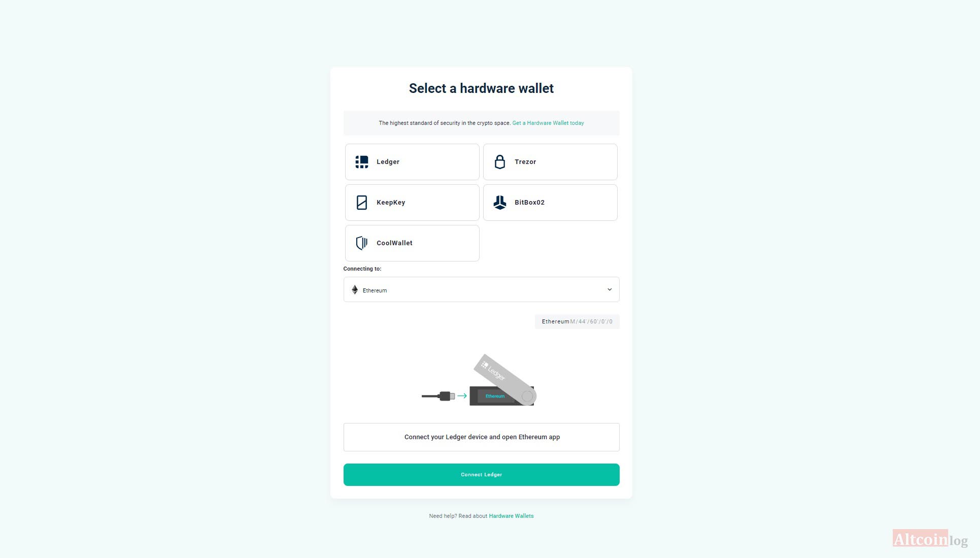Click the Ethereum connecting-to input field
The width and height of the screenshot is (980, 558).
481,289
